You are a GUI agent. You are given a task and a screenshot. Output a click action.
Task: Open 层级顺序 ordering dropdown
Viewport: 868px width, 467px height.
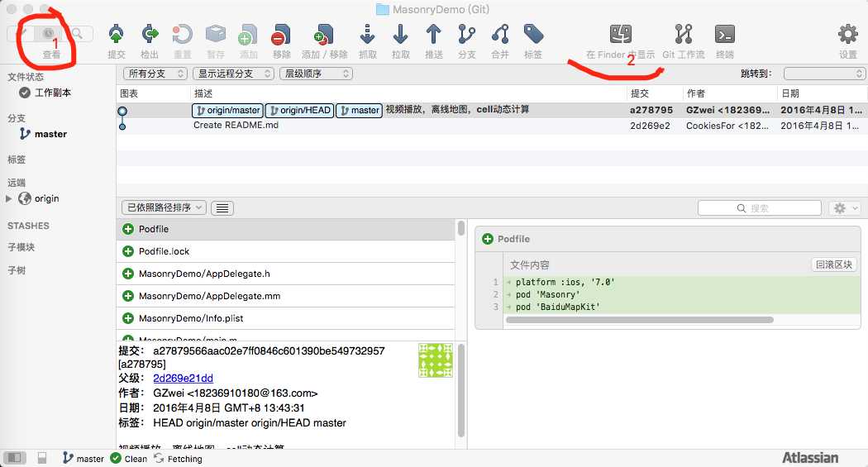[x=316, y=74]
